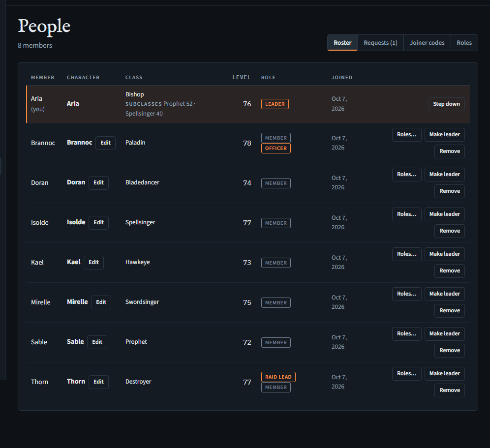Edit Thorn's character
Image resolution: width=490 pixels, height=448 pixels.
click(x=98, y=382)
